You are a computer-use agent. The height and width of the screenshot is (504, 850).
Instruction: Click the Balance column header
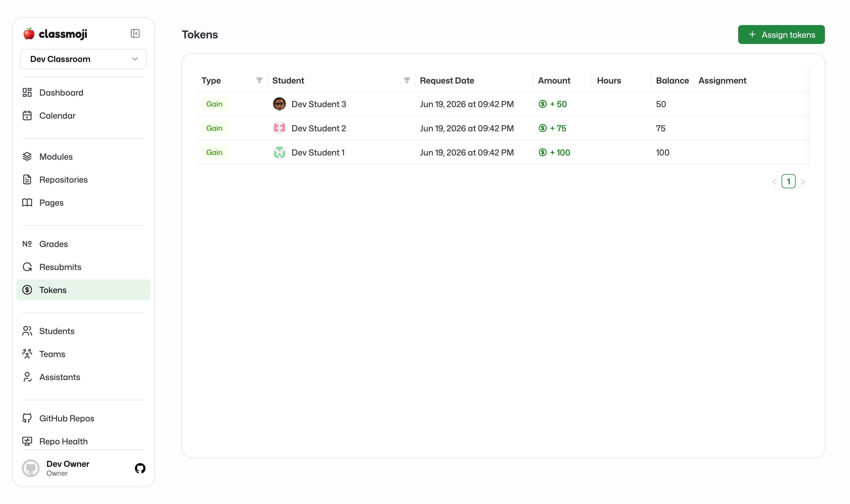[672, 81]
